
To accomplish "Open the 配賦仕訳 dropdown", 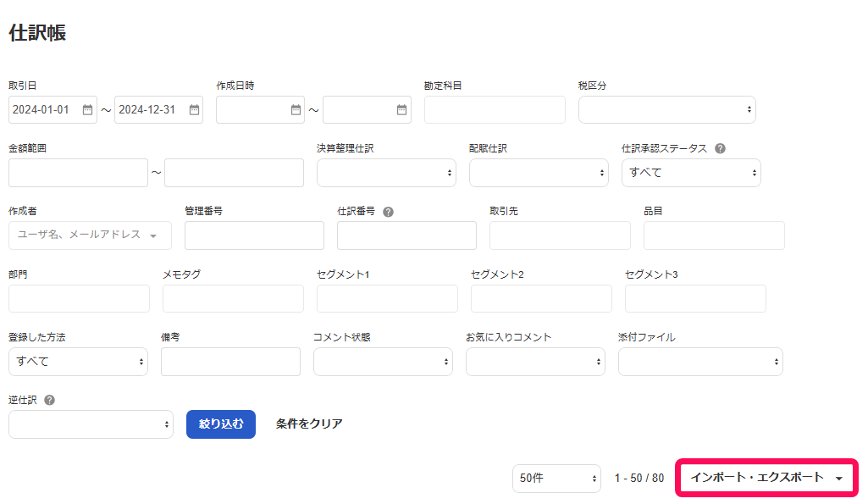I will click(539, 173).
